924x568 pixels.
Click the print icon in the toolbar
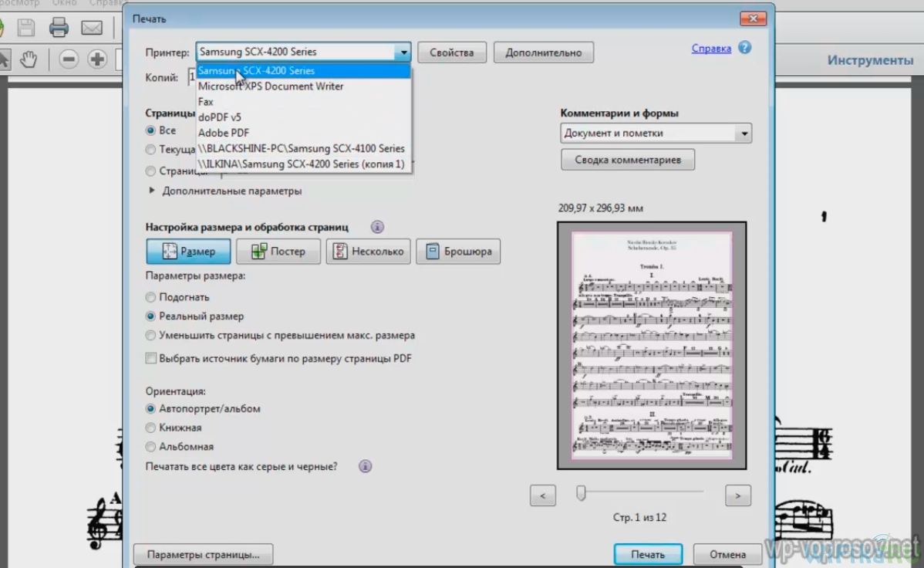59,29
